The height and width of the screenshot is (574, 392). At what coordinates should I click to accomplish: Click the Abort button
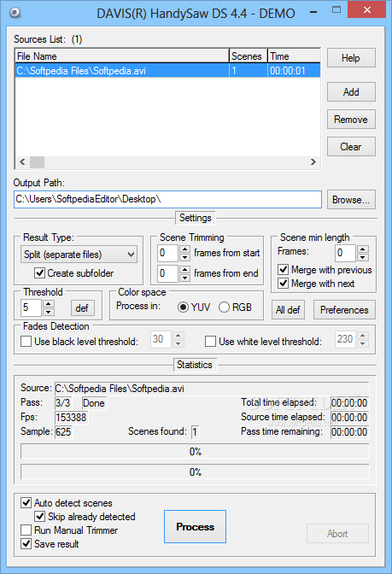click(x=337, y=533)
